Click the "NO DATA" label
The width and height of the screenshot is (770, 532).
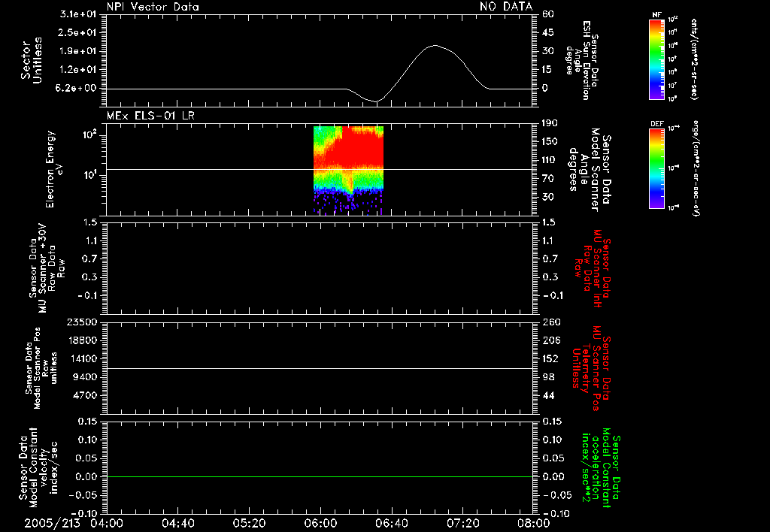[x=506, y=7]
